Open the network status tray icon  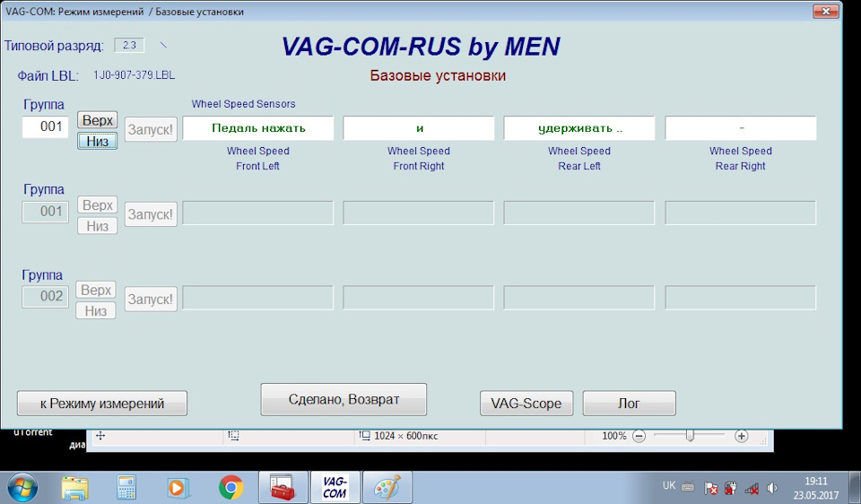752,488
